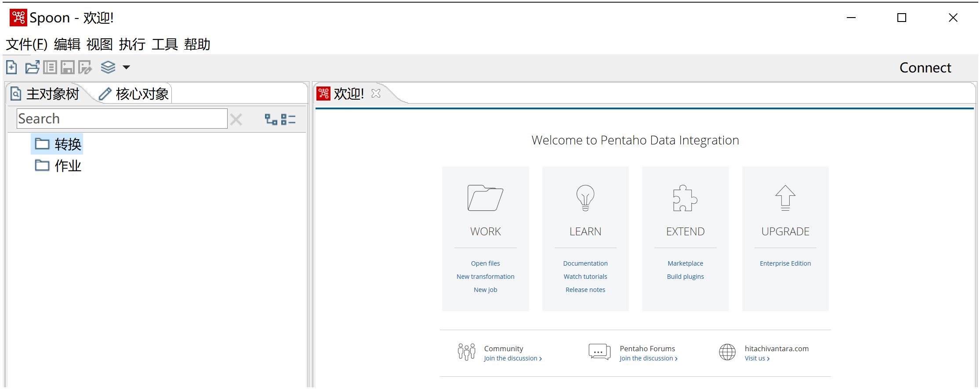The image size is (980, 389).
Task: Open the Watch tutorials link
Action: click(x=585, y=277)
